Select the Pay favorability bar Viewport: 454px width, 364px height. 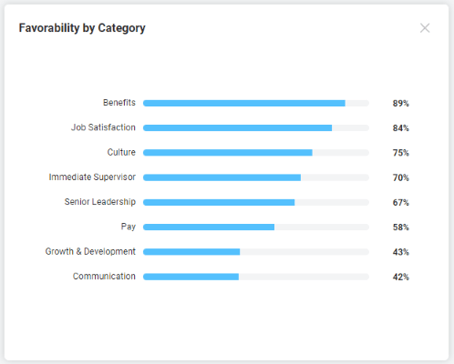pos(256,227)
